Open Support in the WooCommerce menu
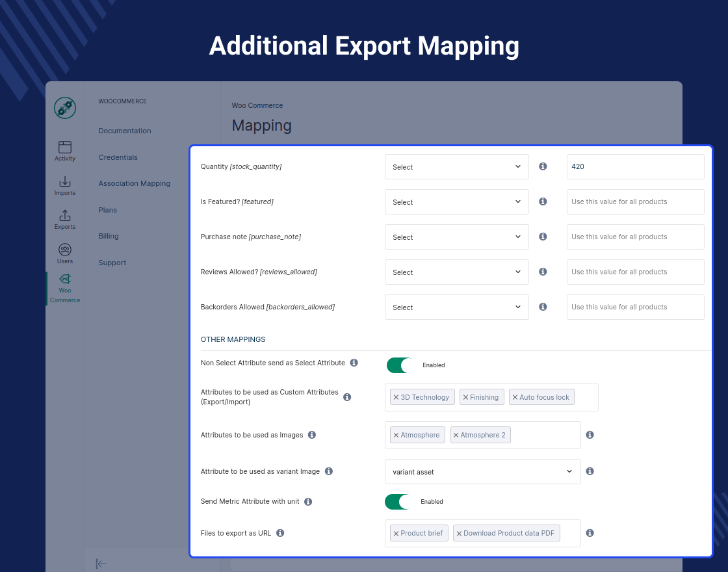This screenshot has height=572, width=728. (x=112, y=263)
